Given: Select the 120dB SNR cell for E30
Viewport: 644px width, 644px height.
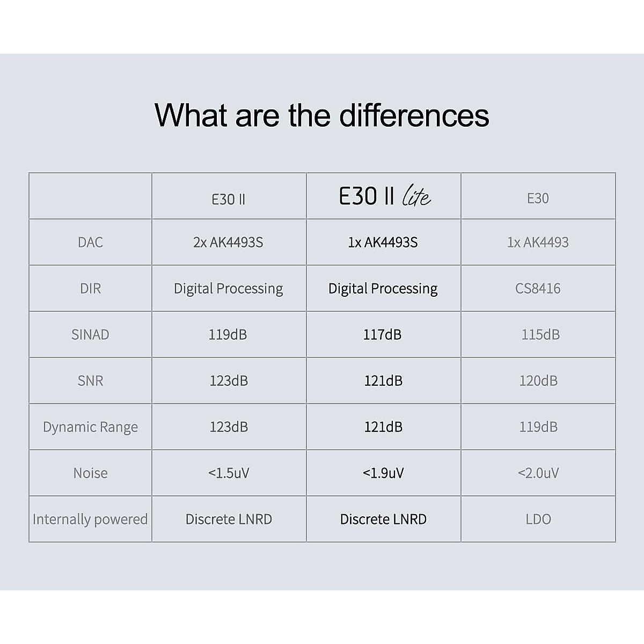Looking at the screenshot, I should click(x=538, y=381).
